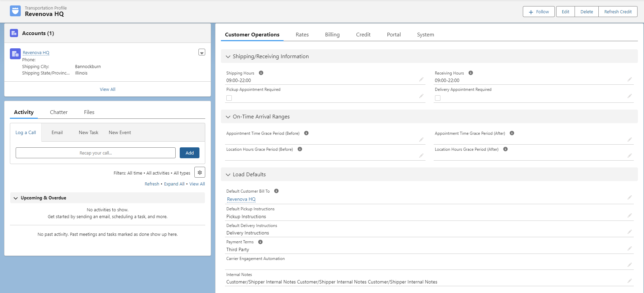Select the Email activity tab
Screen dimensions: 644x293
click(x=57, y=132)
